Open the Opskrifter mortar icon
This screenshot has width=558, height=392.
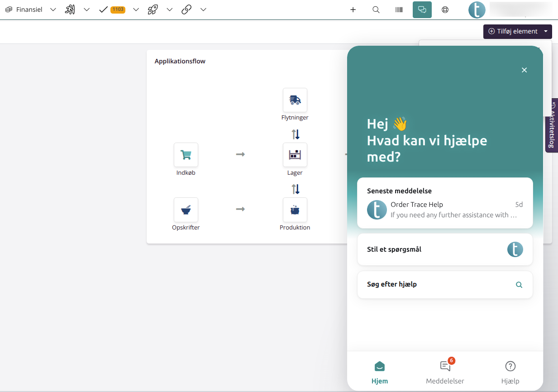[186, 210]
